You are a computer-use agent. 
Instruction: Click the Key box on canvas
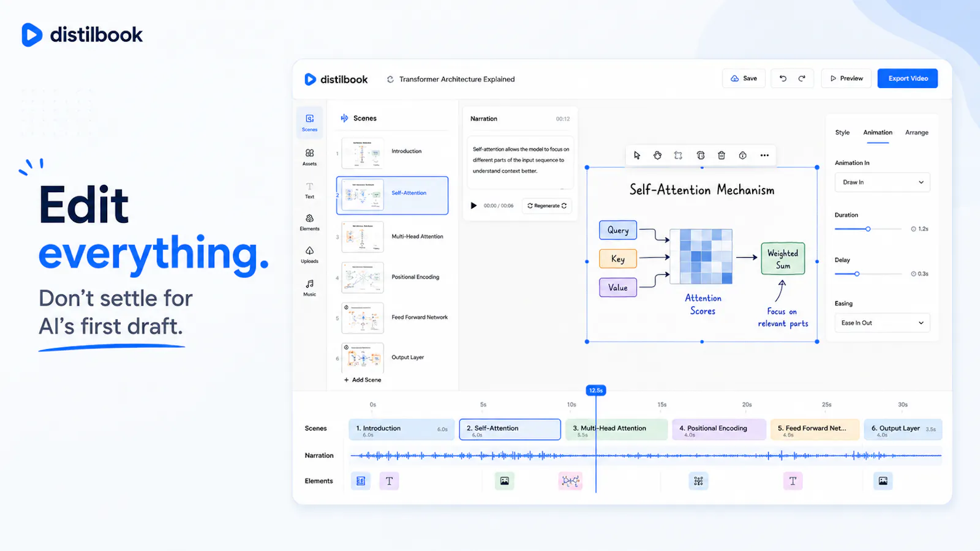point(618,259)
